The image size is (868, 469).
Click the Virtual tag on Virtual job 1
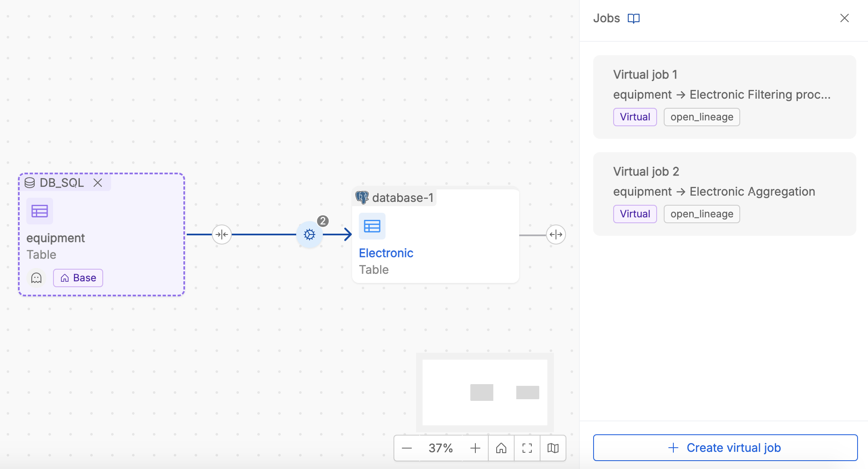coord(635,117)
